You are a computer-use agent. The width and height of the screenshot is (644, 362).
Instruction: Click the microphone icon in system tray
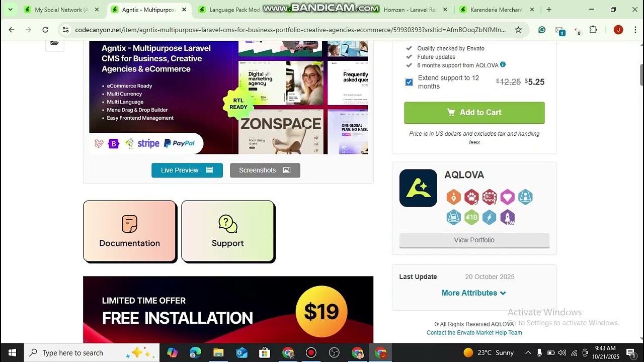539,353
